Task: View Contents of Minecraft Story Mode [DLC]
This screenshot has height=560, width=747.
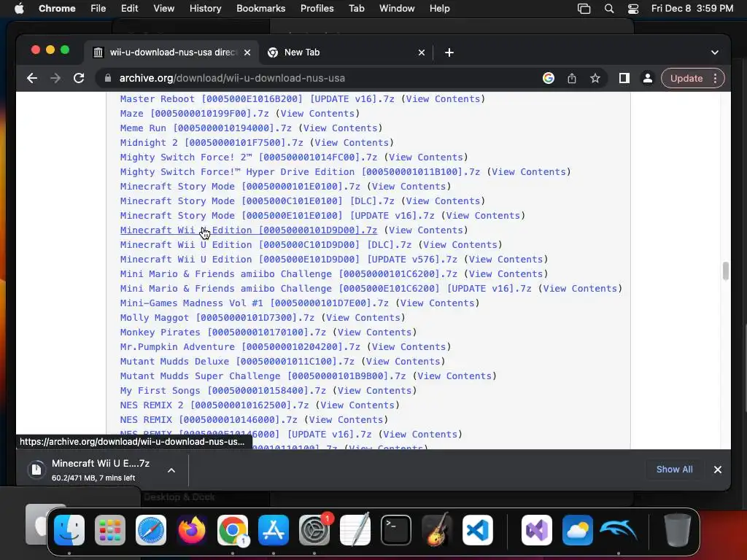Action: pos(443,201)
